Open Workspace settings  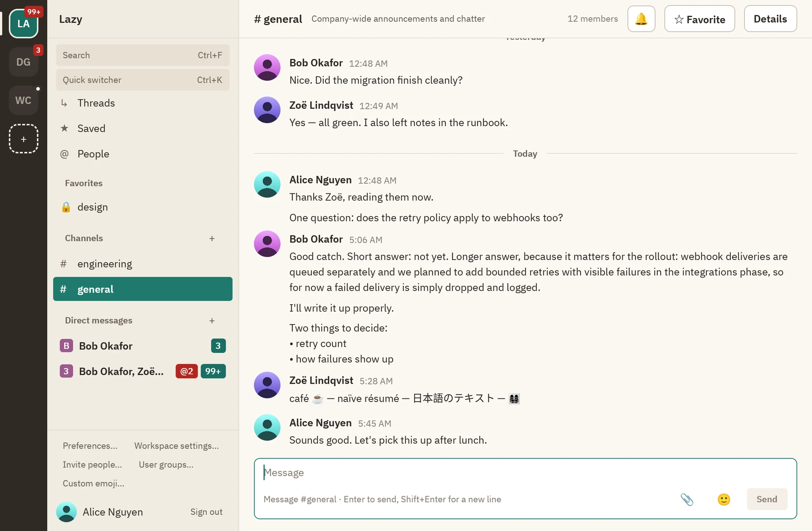176,446
